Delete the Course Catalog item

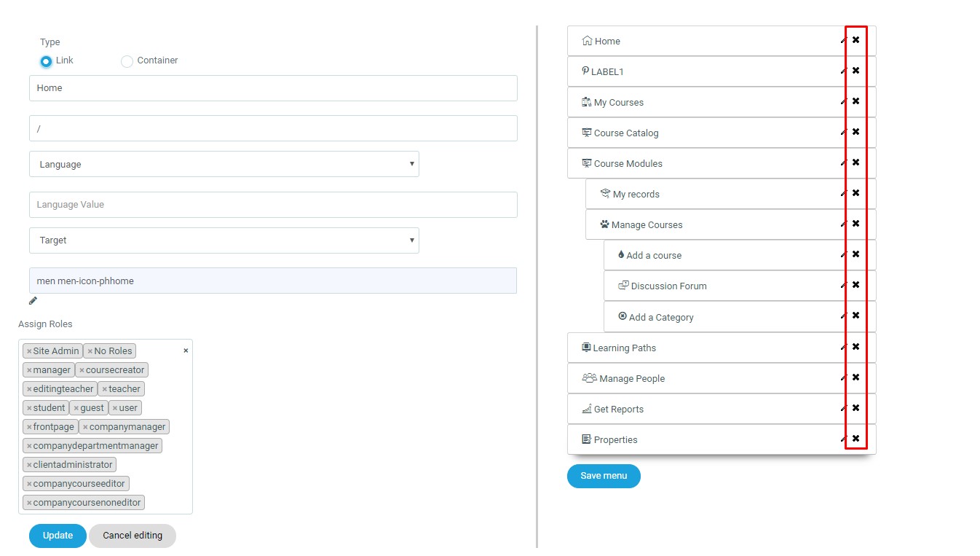[x=855, y=132]
